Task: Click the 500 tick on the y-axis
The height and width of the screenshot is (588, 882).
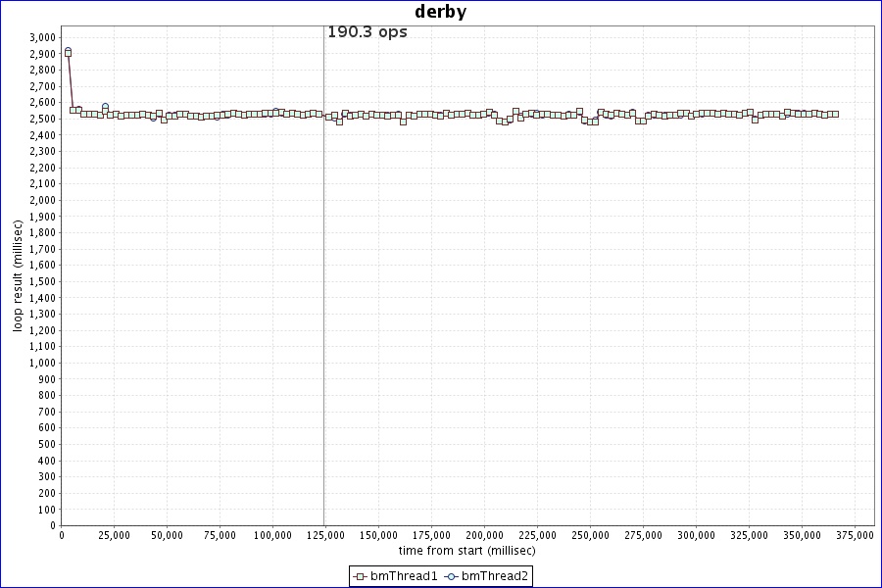Action: point(46,444)
